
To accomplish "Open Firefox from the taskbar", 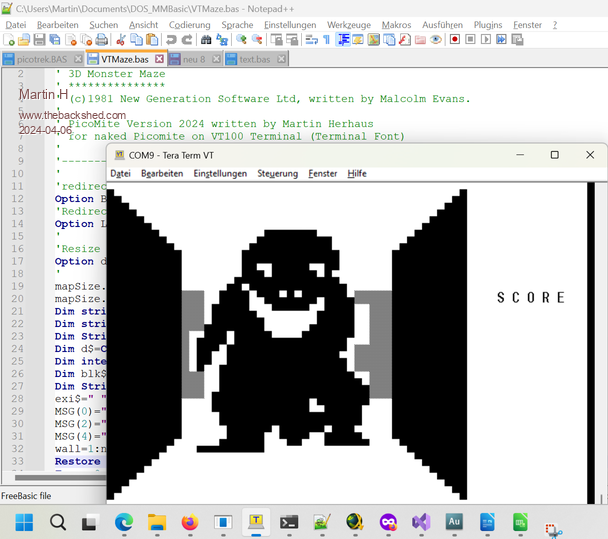I will point(190,521).
